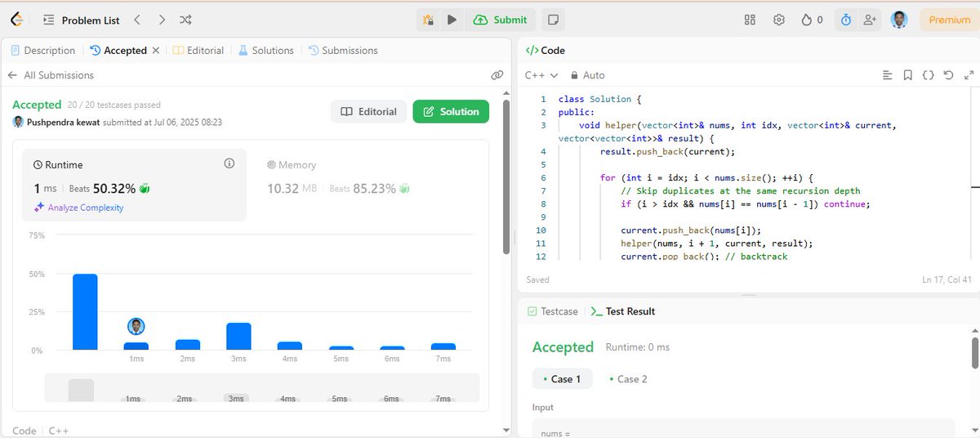980x438 pixels.
Task: Click the 'Saved' status text
Action: click(x=537, y=279)
